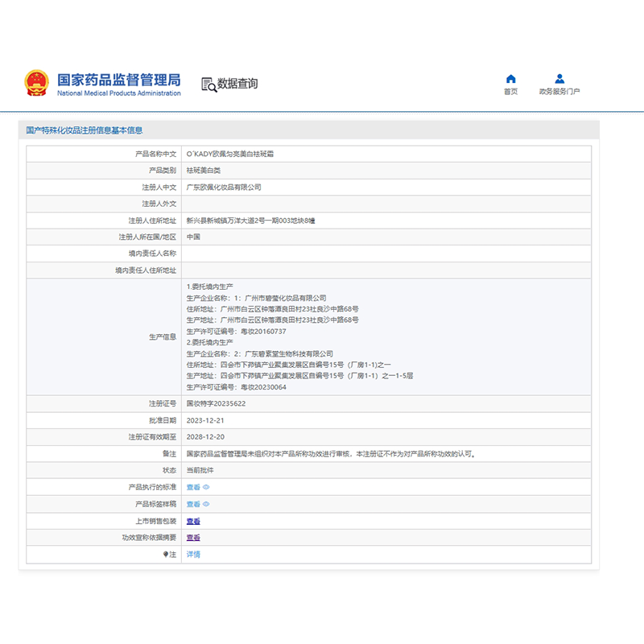Click the 政务服务门户 person icon
The image size is (644, 644).
pos(559,77)
